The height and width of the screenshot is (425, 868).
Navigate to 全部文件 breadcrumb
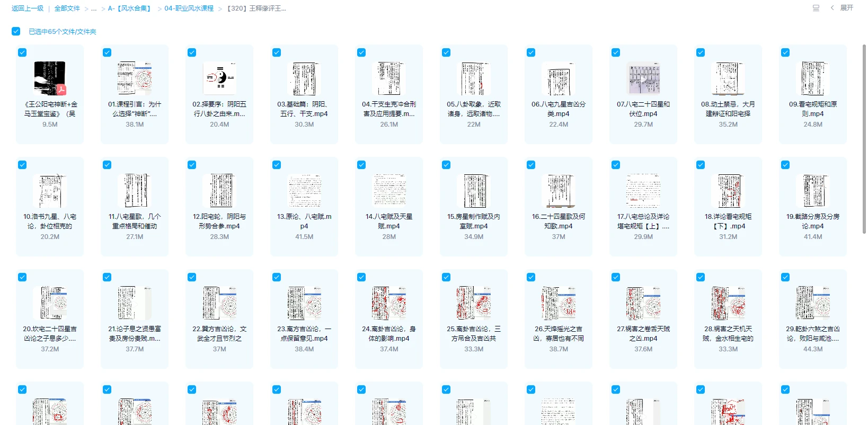tap(67, 8)
